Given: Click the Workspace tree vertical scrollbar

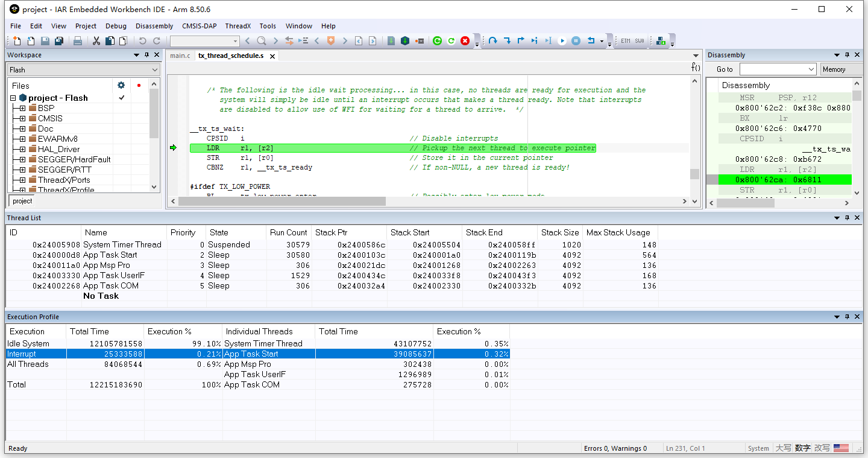Looking at the screenshot, I should [x=154, y=115].
